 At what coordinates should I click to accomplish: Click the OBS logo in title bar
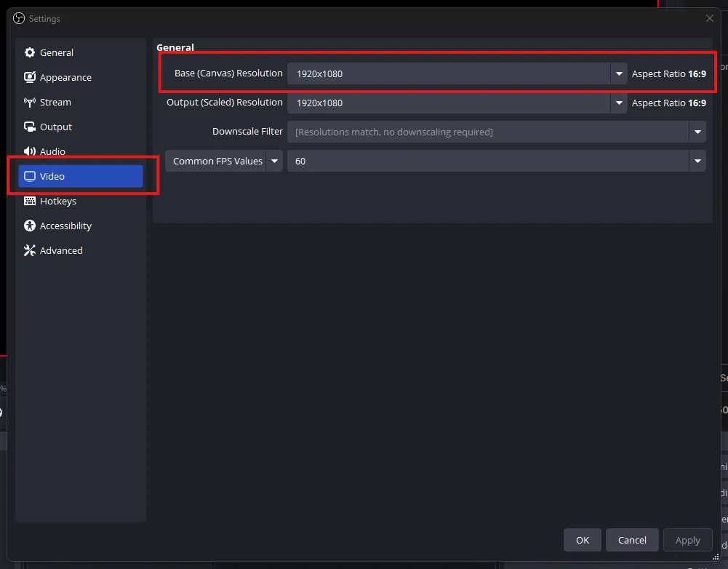pos(19,18)
